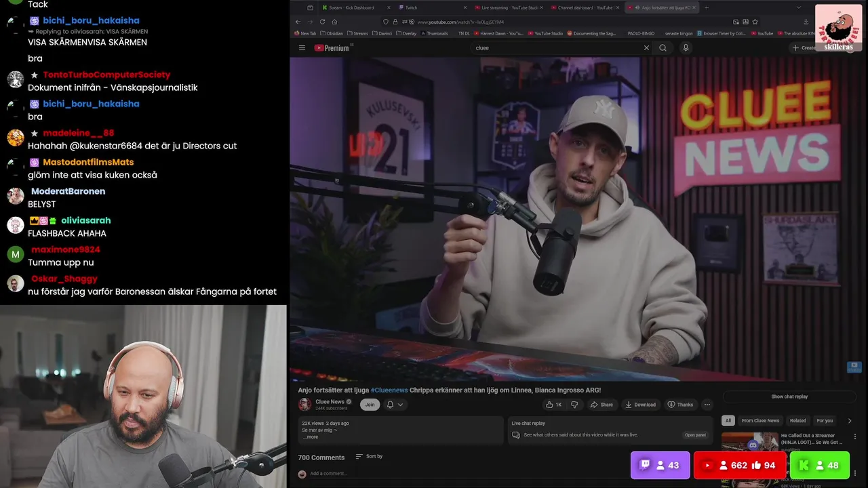This screenshot has height=488, width=868.
Task: Open the 'YouTube Studio' bookmark
Action: [x=545, y=33]
